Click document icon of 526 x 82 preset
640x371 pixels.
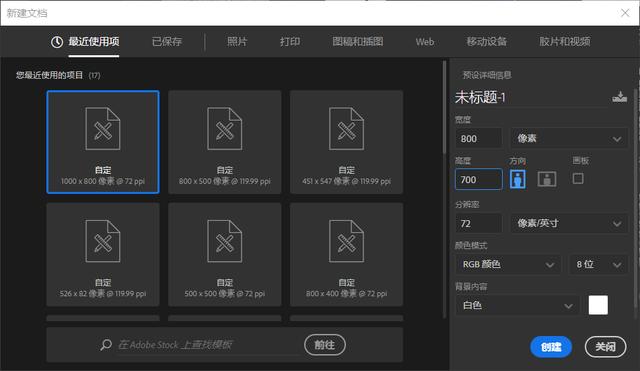(103, 241)
